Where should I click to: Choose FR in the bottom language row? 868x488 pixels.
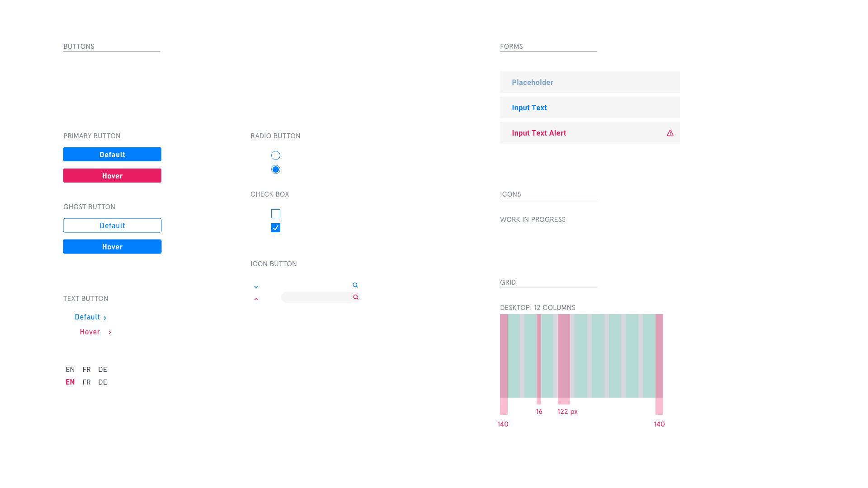coord(86,382)
